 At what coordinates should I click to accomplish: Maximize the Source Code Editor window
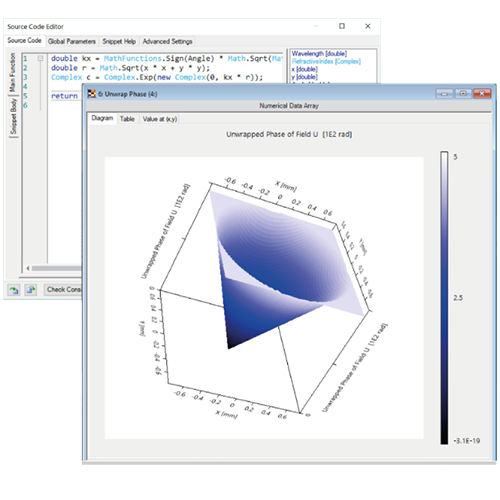click(x=342, y=26)
